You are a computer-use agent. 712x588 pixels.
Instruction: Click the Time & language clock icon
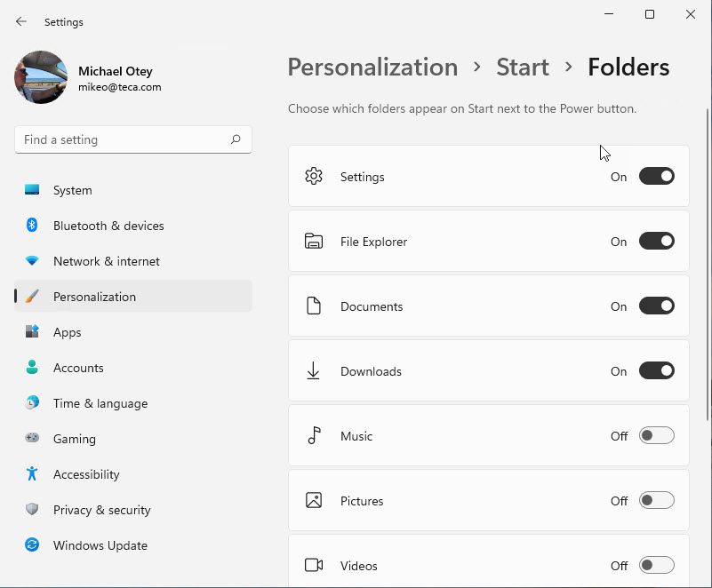[32, 403]
